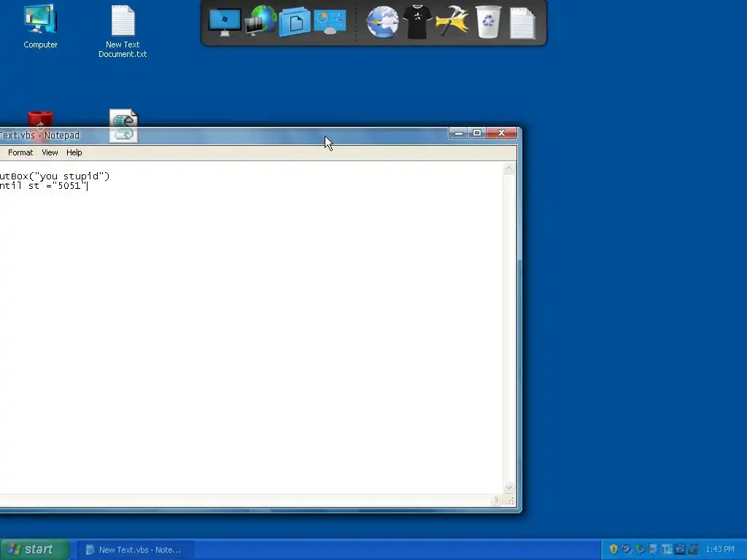Image resolution: width=747 pixels, height=560 pixels.
Task: Click the dark blue display tray icon
Action: point(679,549)
